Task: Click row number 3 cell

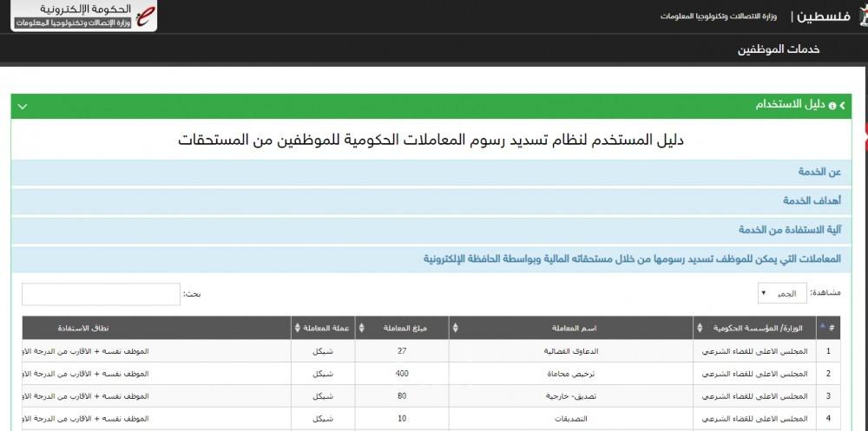Action: tap(828, 396)
